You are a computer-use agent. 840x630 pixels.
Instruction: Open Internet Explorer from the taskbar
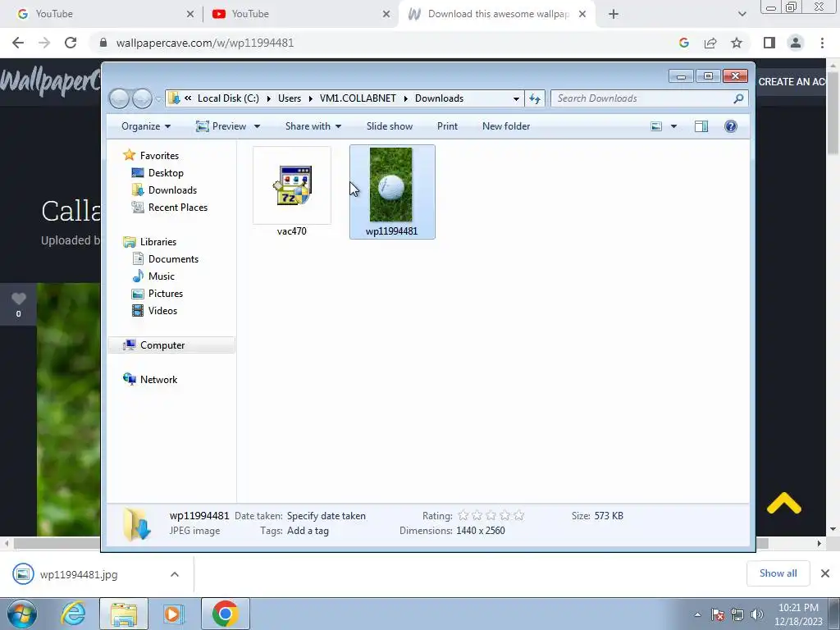coord(73,614)
